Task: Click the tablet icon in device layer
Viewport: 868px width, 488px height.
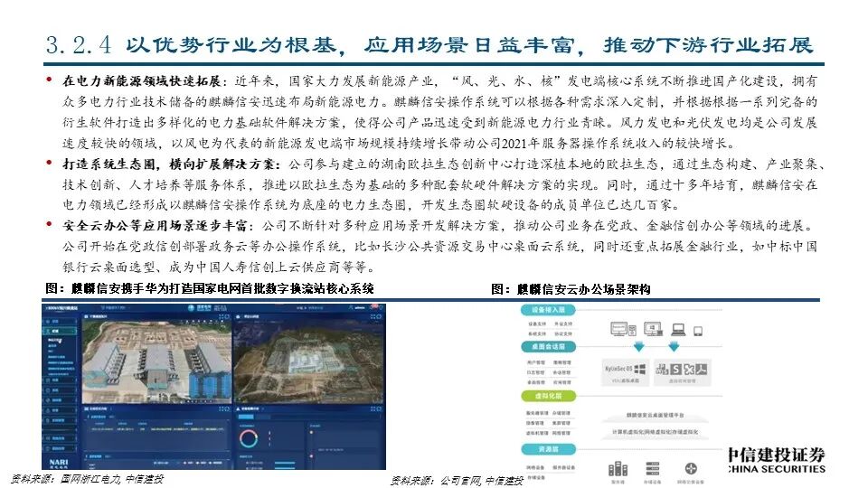Action: [698, 331]
